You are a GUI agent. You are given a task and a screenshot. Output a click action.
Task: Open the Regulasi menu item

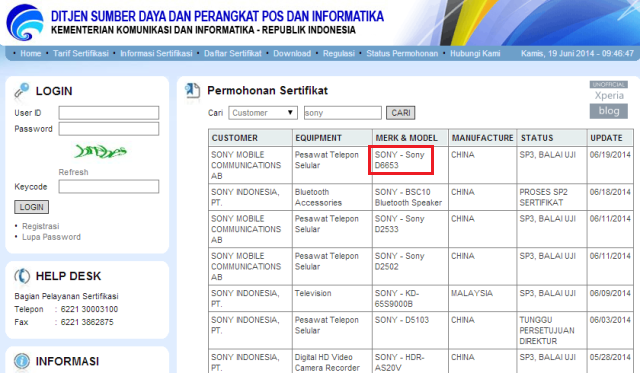pos(339,53)
